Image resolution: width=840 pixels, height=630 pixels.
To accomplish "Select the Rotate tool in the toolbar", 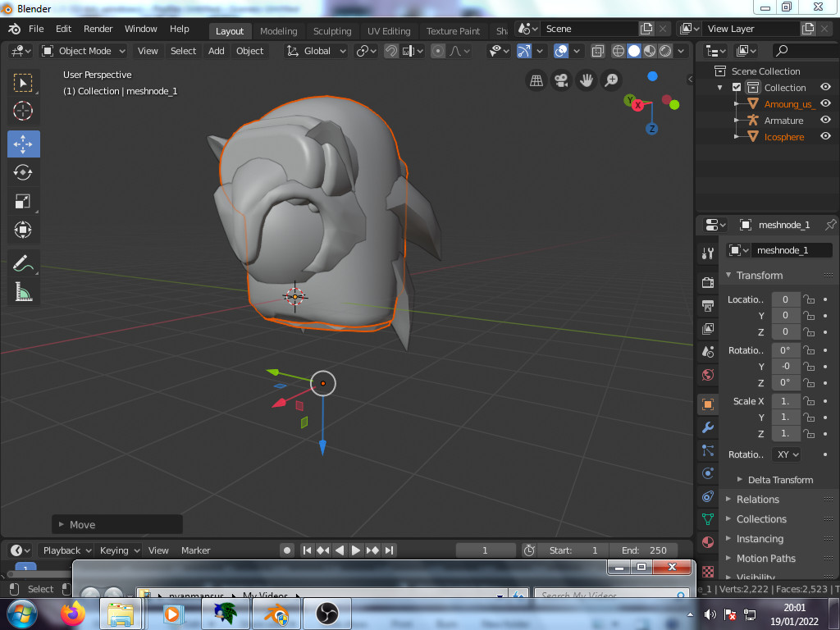I will (23, 172).
